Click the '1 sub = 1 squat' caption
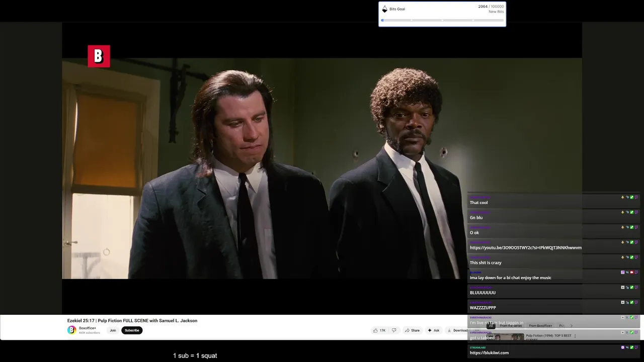644x362 pixels. (x=195, y=355)
